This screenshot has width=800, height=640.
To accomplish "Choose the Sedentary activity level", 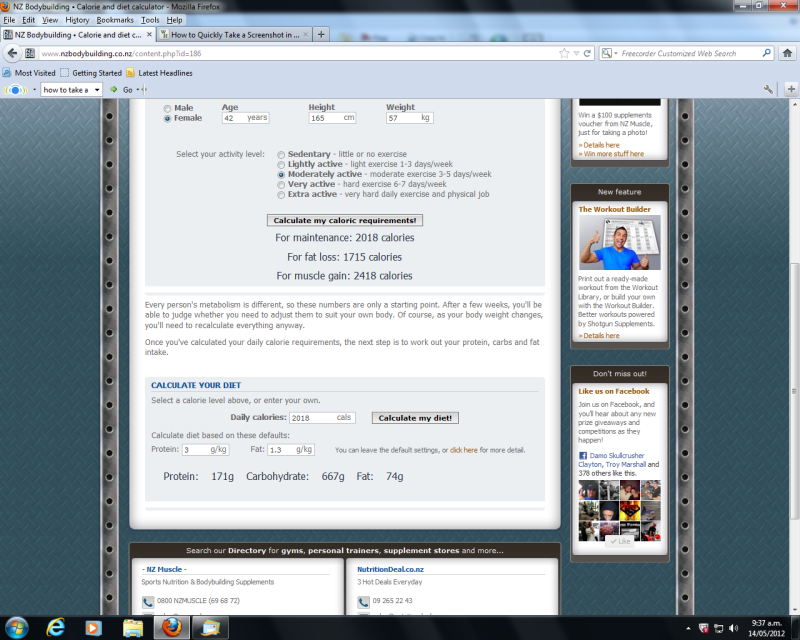I will pos(281,154).
